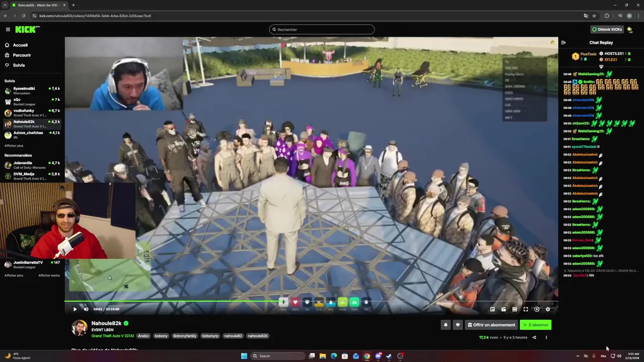Screen dimensions: 644x362
Task: Reload the page
Action: 24,16
